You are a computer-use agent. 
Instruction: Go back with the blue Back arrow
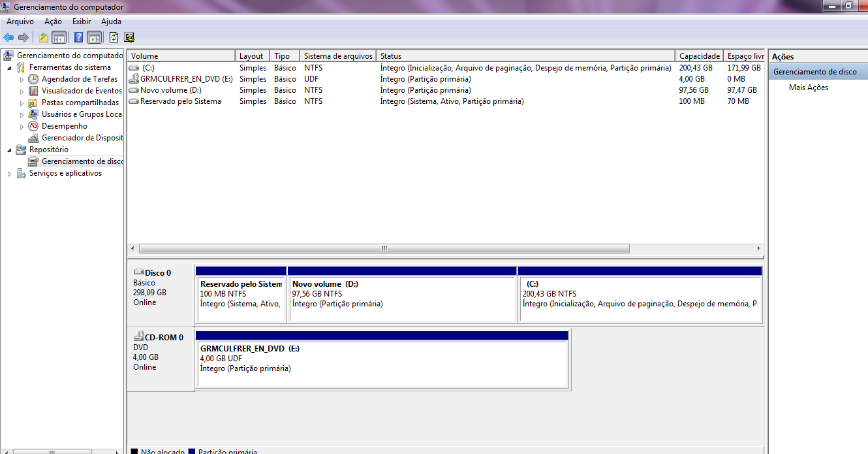[x=8, y=37]
